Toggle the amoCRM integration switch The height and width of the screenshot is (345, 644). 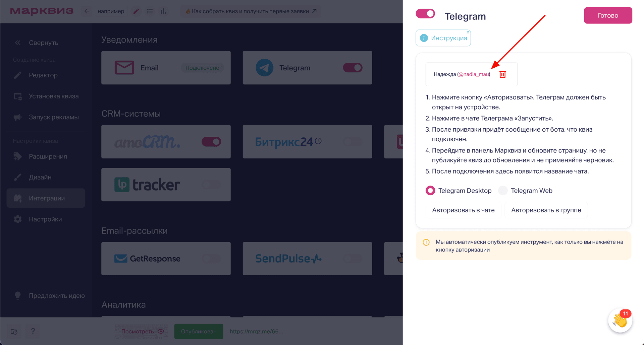click(211, 142)
